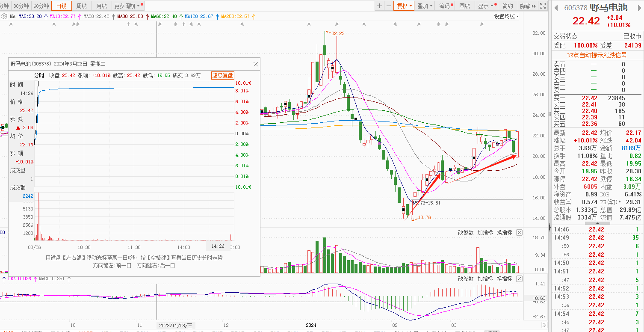Viewport: 644px width, 332px height.
Task: Click the 筹码 chip distribution button
Action: [445, 6]
